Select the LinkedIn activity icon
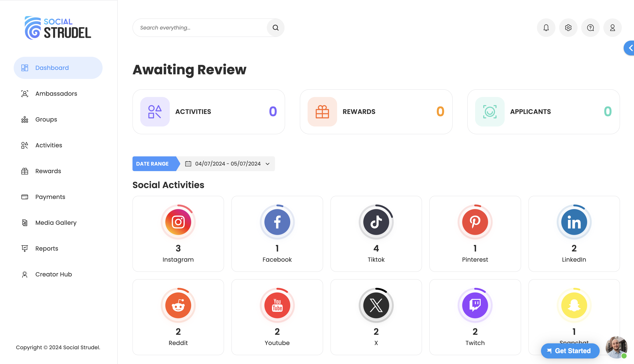The image size is (634, 364). pyautogui.click(x=574, y=222)
